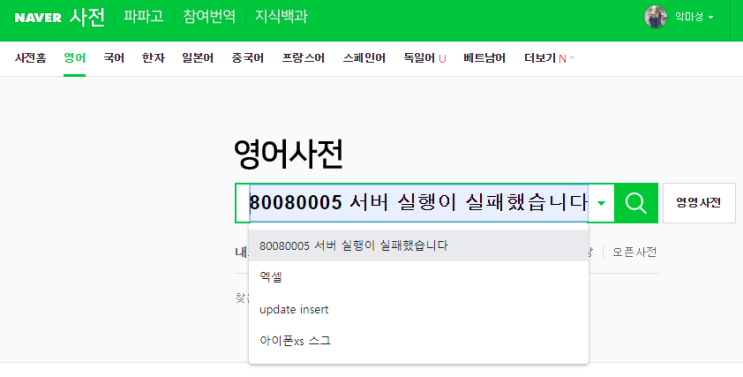Open the 지식백과 link
Screen dimensions: 743x377
[x=281, y=16]
